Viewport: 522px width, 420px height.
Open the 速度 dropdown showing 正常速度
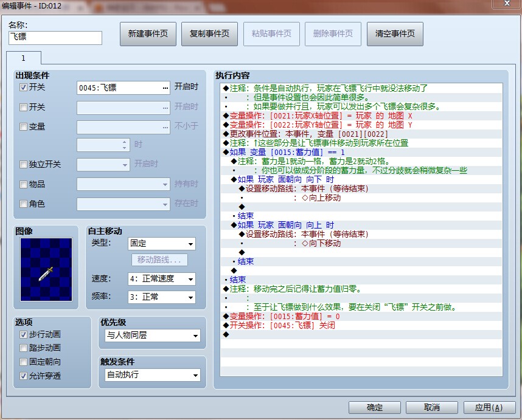coord(162,278)
